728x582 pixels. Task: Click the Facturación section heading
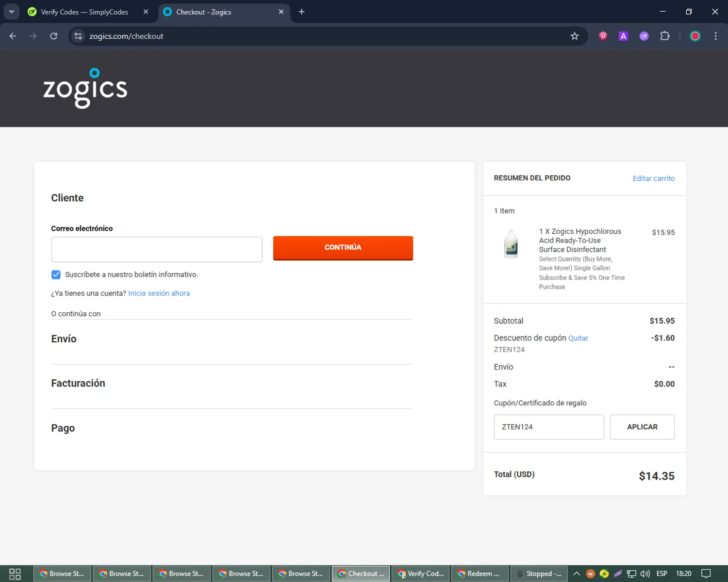tap(78, 383)
